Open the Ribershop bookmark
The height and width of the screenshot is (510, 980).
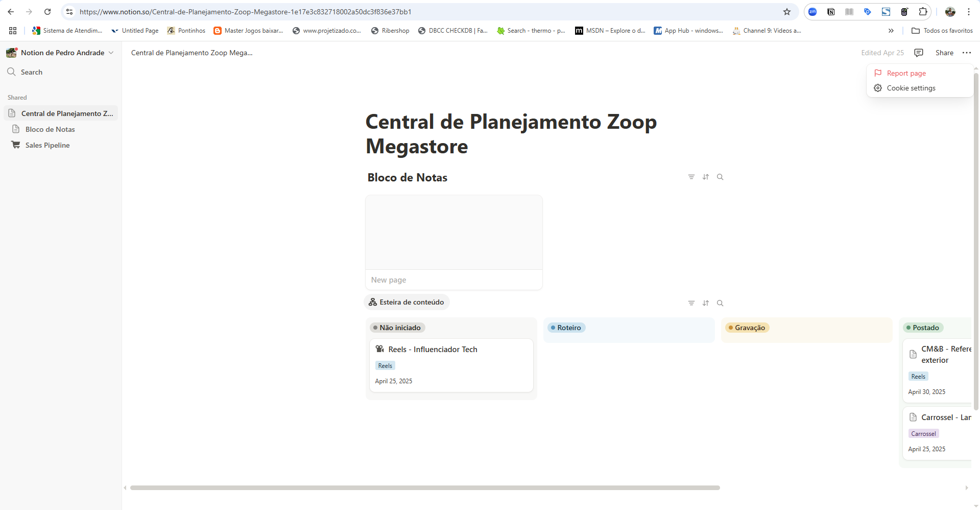[x=390, y=31]
